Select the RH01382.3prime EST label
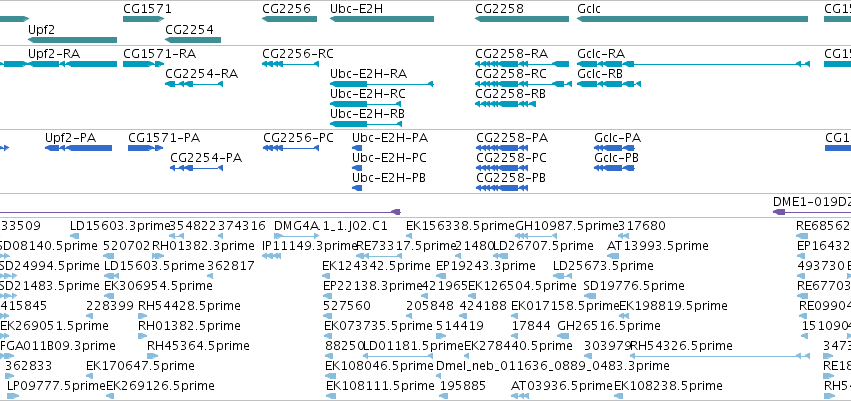This screenshot has width=851, height=401. (204, 246)
